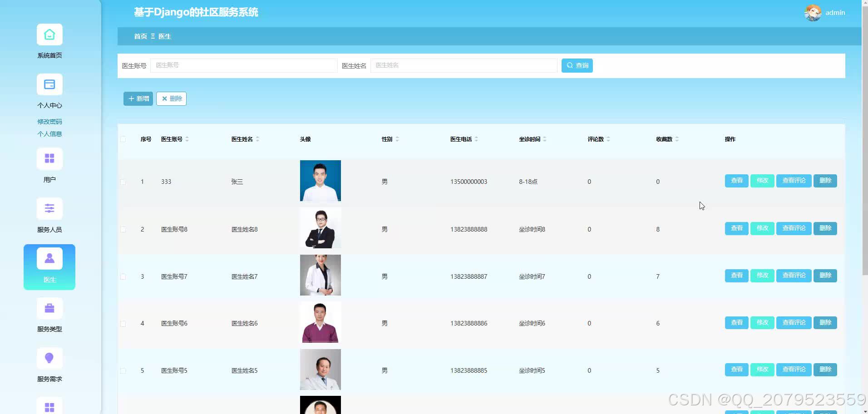
Task: Click 查看评论 button for 医生姓名5 row
Action: click(x=794, y=370)
